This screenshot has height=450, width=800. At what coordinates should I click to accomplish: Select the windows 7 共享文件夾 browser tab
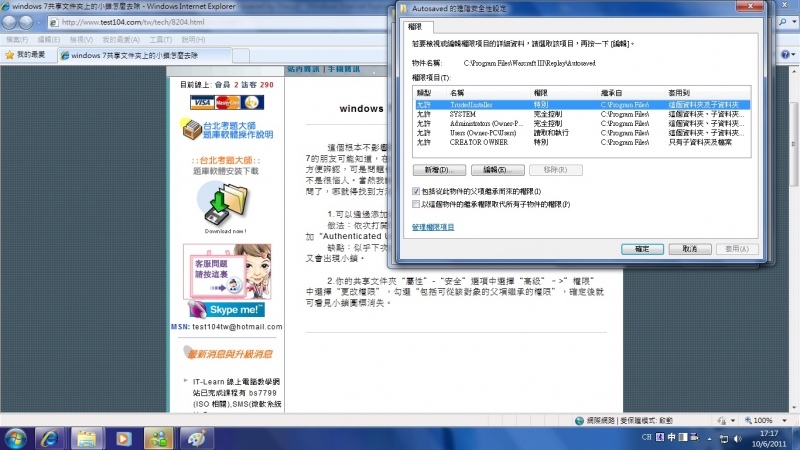pos(145,55)
